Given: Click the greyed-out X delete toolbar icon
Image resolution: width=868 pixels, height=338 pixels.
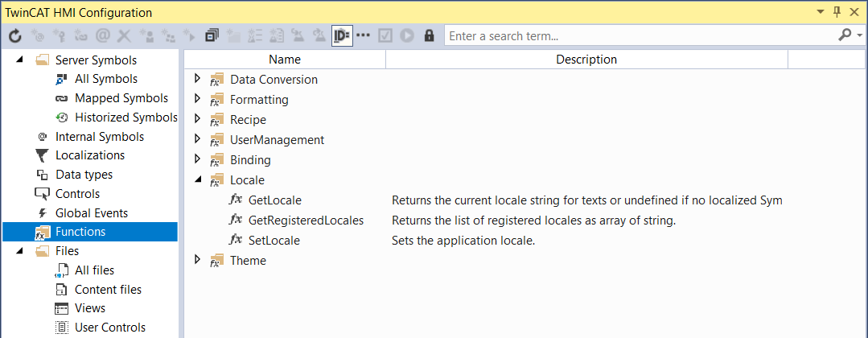Looking at the screenshot, I should click(x=124, y=36).
